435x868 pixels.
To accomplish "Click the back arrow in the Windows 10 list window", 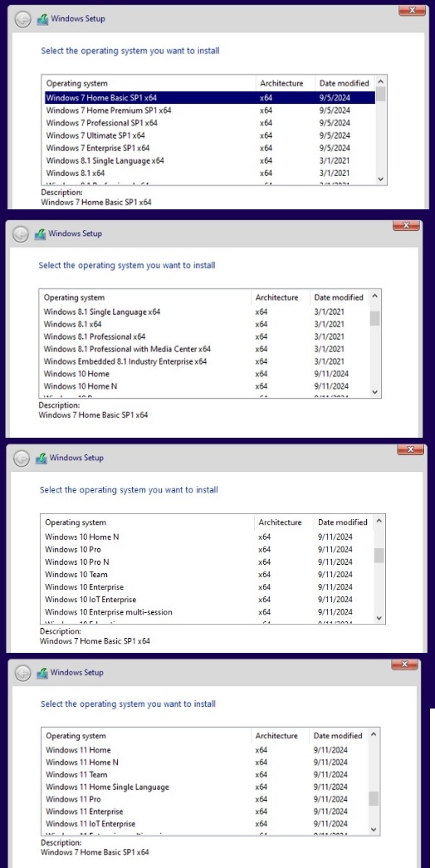I will tap(22, 459).
